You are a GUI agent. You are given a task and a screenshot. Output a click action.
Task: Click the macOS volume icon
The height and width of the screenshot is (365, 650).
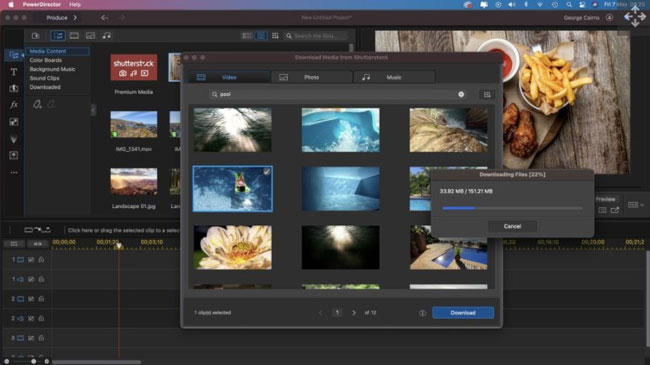(x=512, y=5)
